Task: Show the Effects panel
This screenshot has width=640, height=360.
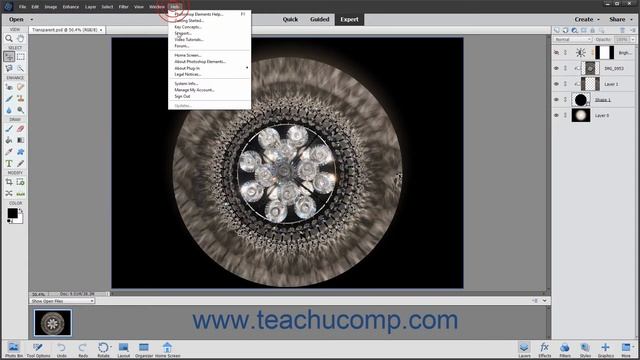Action: tap(544, 350)
